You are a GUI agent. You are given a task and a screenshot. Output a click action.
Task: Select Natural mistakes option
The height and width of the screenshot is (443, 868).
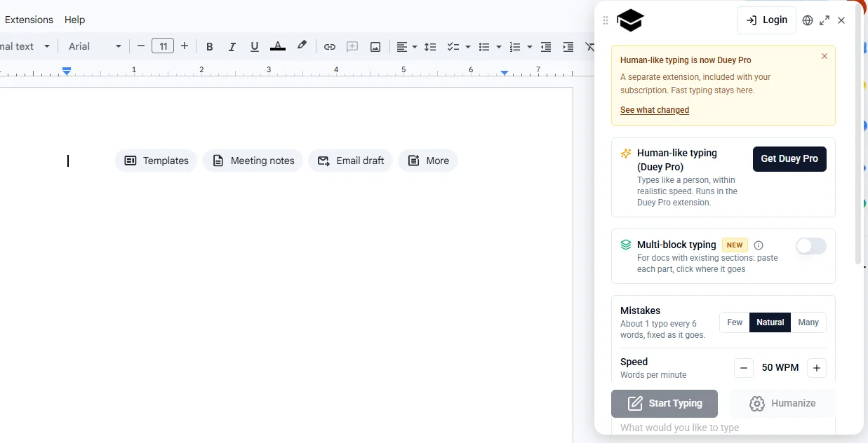point(770,322)
